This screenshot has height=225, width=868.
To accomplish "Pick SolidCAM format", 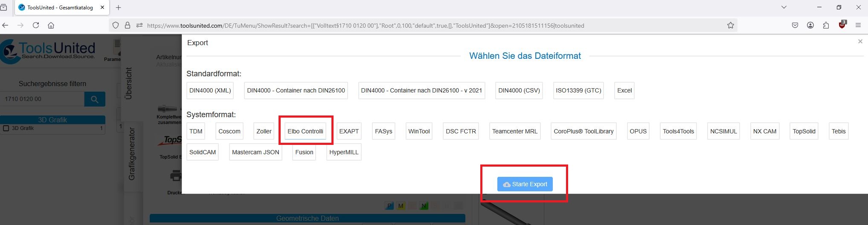I will click(x=203, y=152).
